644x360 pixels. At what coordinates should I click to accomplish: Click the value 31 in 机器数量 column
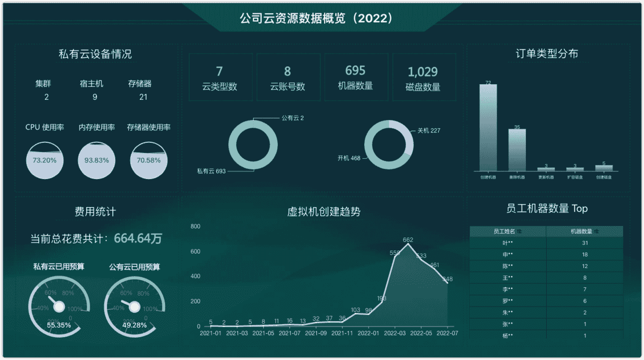585,243
